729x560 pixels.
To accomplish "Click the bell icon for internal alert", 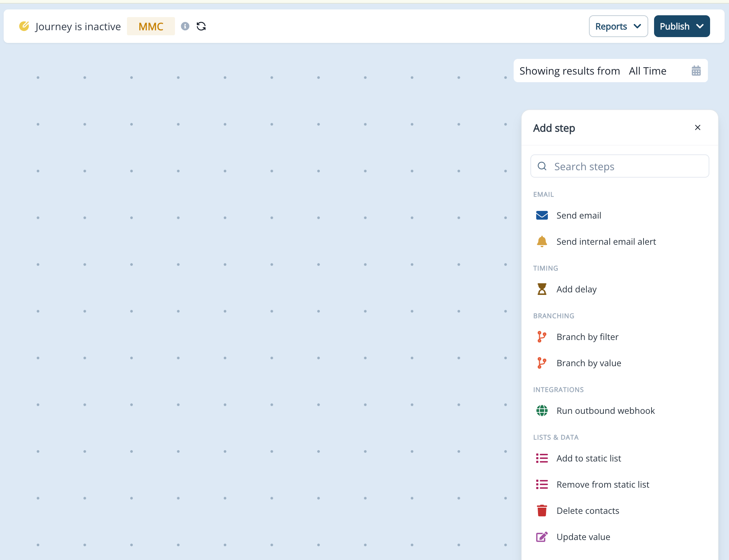I will [x=542, y=241].
